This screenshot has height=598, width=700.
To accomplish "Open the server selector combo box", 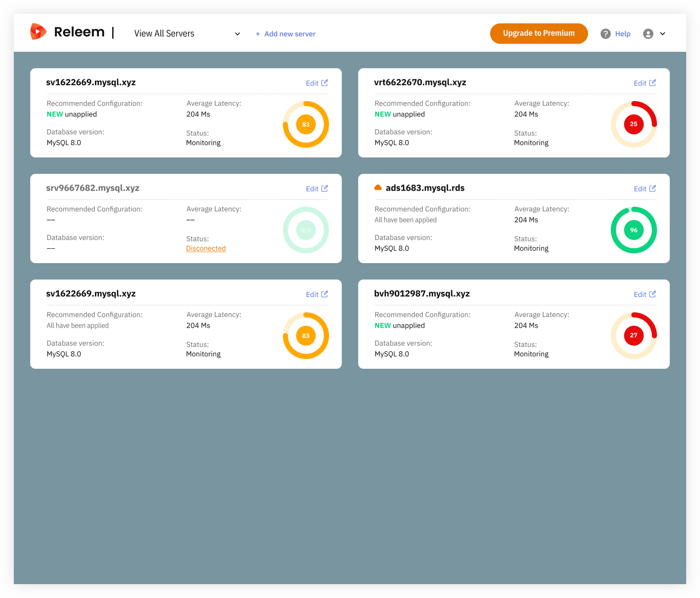I will point(184,33).
